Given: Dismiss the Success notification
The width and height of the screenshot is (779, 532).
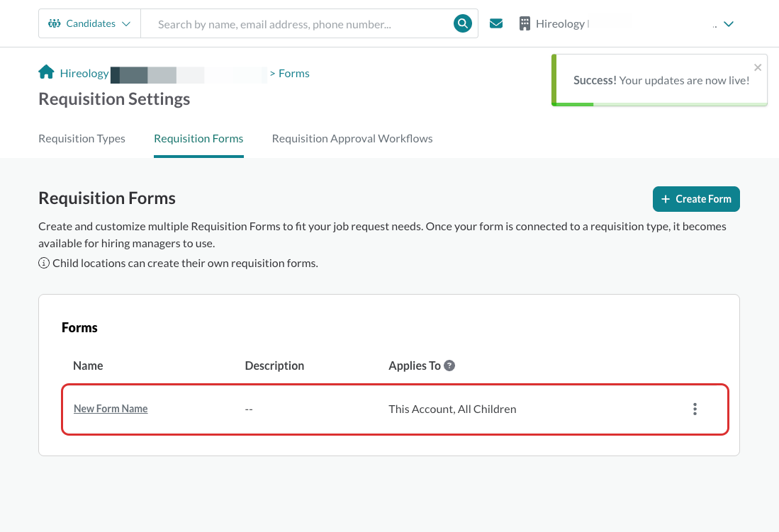Looking at the screenshot, I should 758,67.
